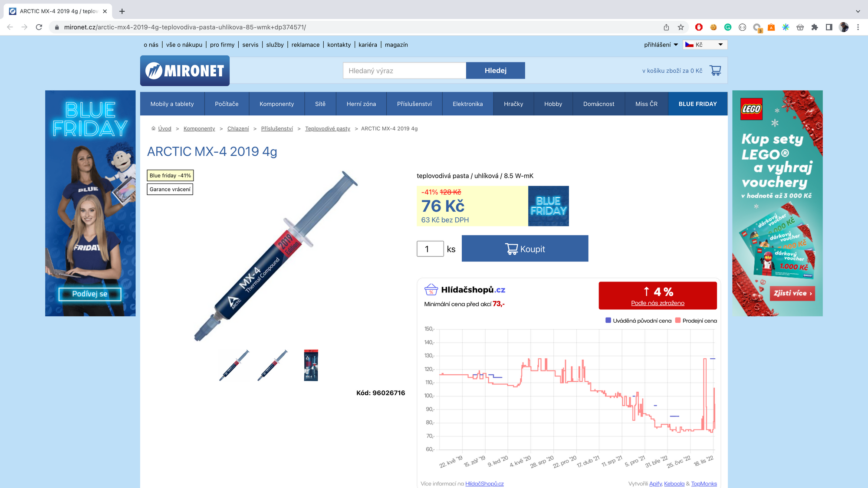Toggle the Uváděná původní cena legend
The image size is (868, 488).
pyautogui.click(x=638, y=321)
